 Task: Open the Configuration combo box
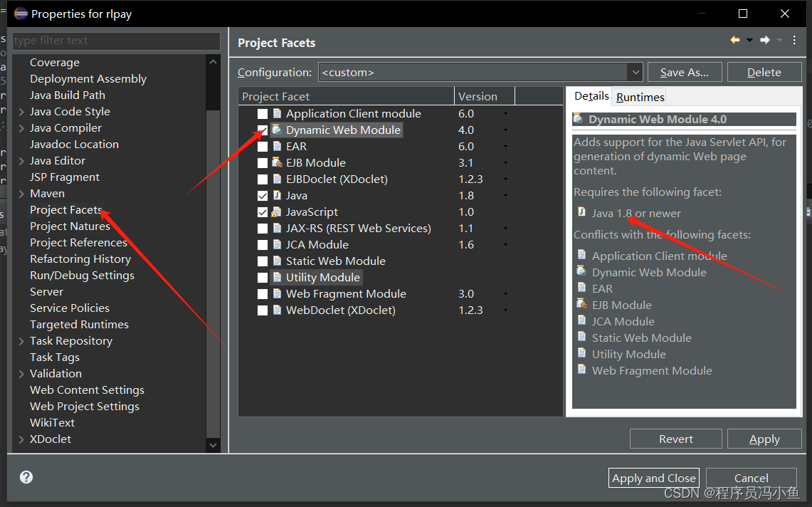(634, 72)
